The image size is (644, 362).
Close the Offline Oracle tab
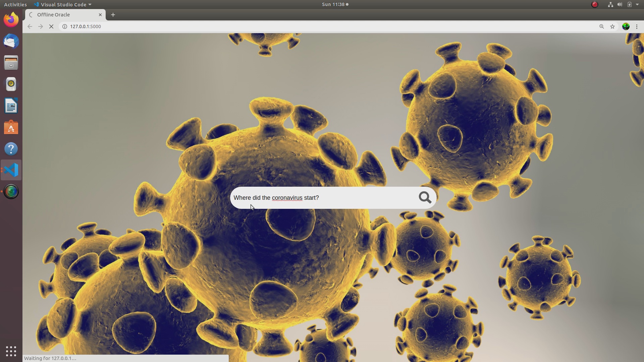[x=100, y=15]
